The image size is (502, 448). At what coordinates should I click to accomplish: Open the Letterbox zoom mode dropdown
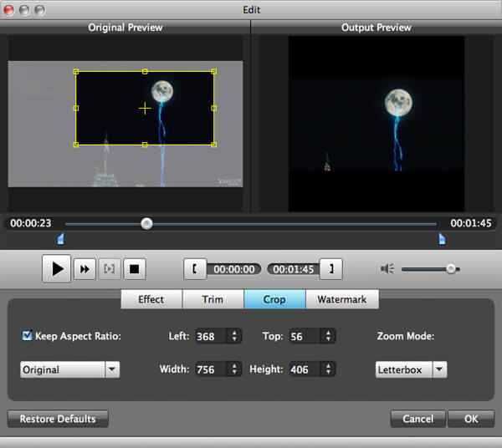click(411, 369)
